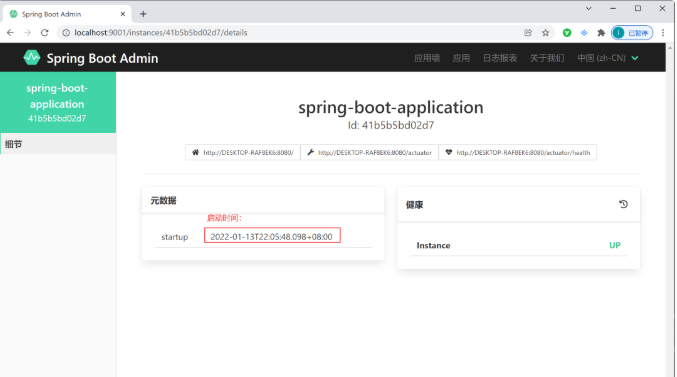677x377 pixels.
Task: Go forward in browser history
Action: [x=27, y=33]
